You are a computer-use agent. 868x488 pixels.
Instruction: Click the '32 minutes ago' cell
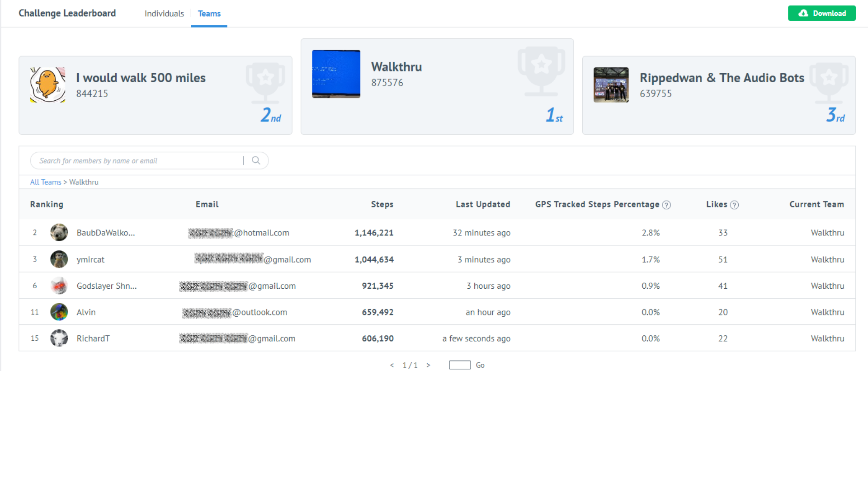point(481,233)
